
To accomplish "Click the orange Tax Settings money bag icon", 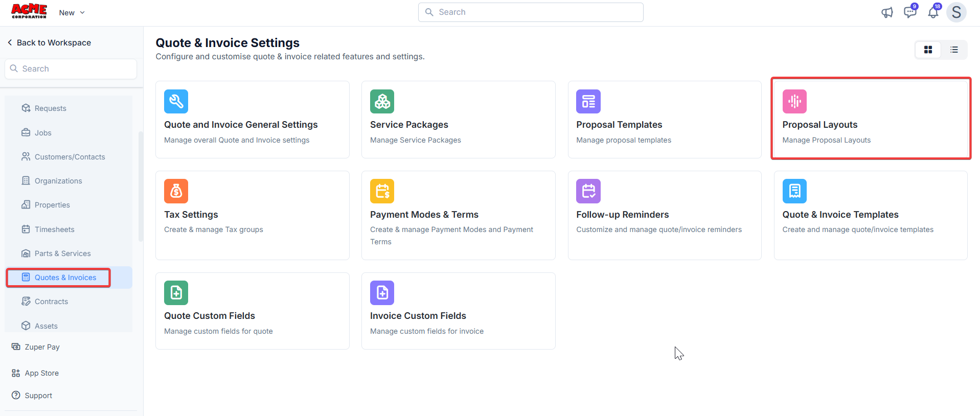I will pos(176,191).
